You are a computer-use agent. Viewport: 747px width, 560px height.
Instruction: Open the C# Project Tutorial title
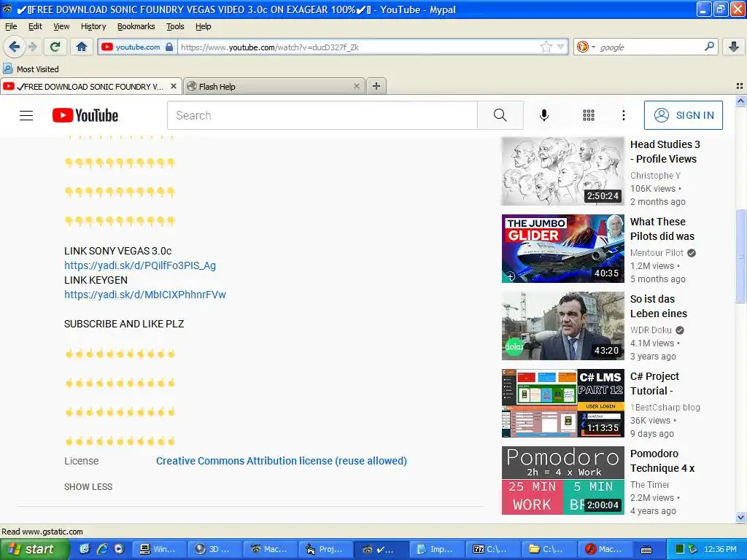[x=654, y=384]
